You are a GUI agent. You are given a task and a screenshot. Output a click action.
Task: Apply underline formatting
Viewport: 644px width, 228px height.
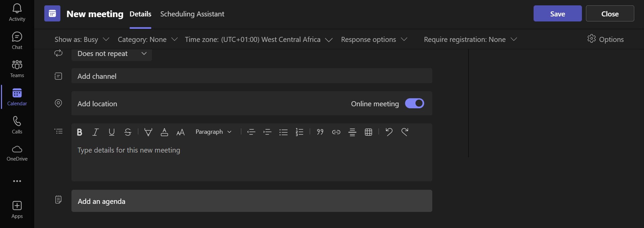point(112,132)
